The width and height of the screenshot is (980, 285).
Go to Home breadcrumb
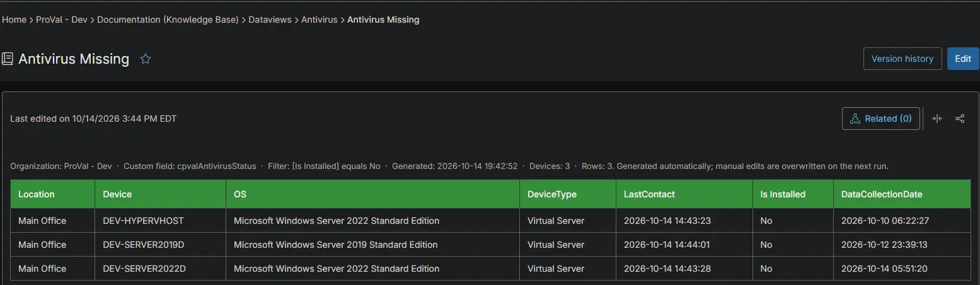14,20
